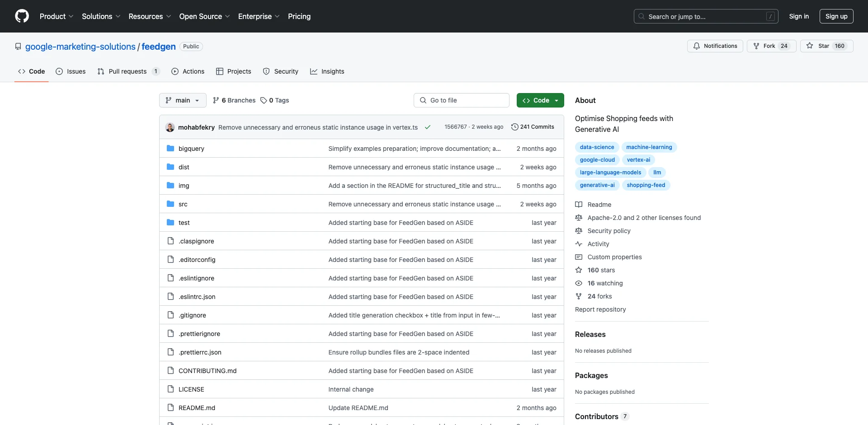Click the vertex-ai topic tag
Image resolution: width=868 pixels, height=425 pixels.
coord(638,160)
